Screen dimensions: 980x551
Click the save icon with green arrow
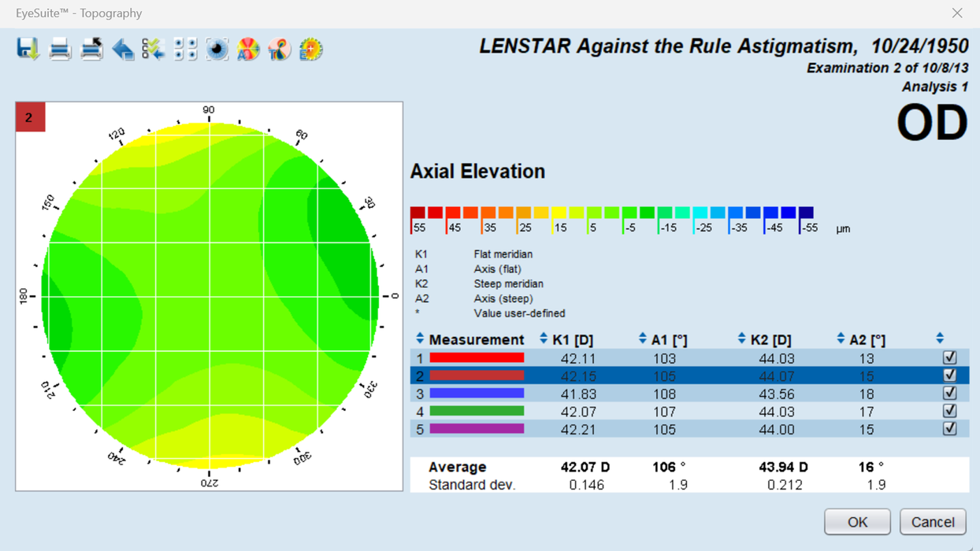click(28, 49)
